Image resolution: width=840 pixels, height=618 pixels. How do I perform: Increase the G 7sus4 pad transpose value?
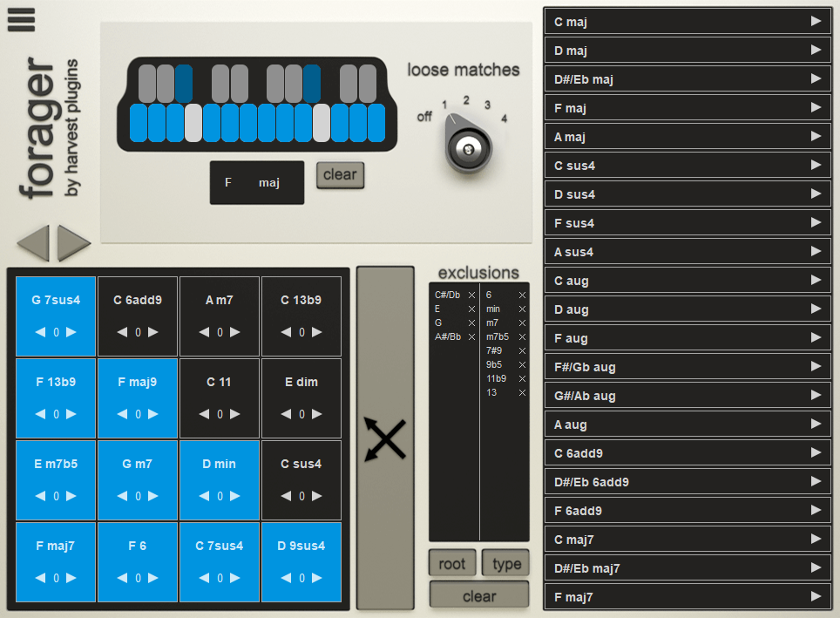tap(71, 332)
